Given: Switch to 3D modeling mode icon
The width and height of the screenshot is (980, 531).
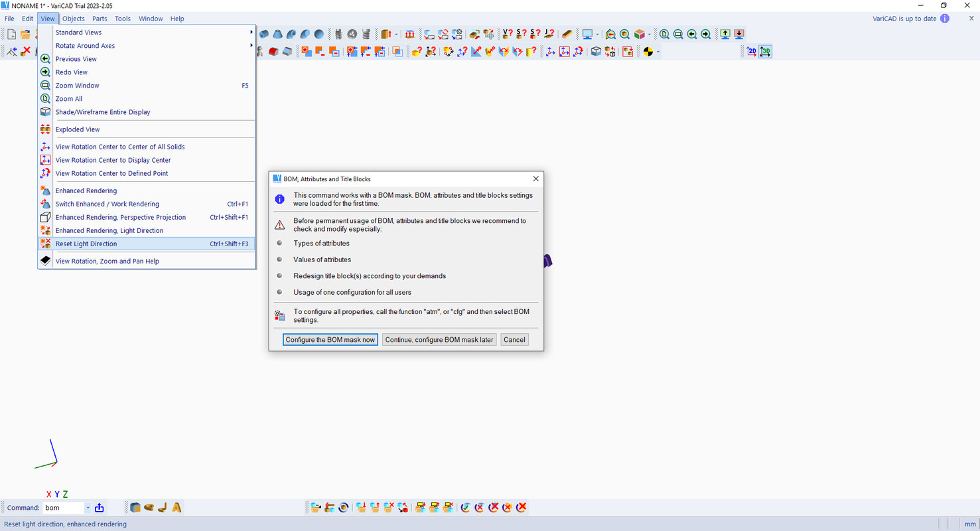Looking at the screenshot, I should 765,51.
